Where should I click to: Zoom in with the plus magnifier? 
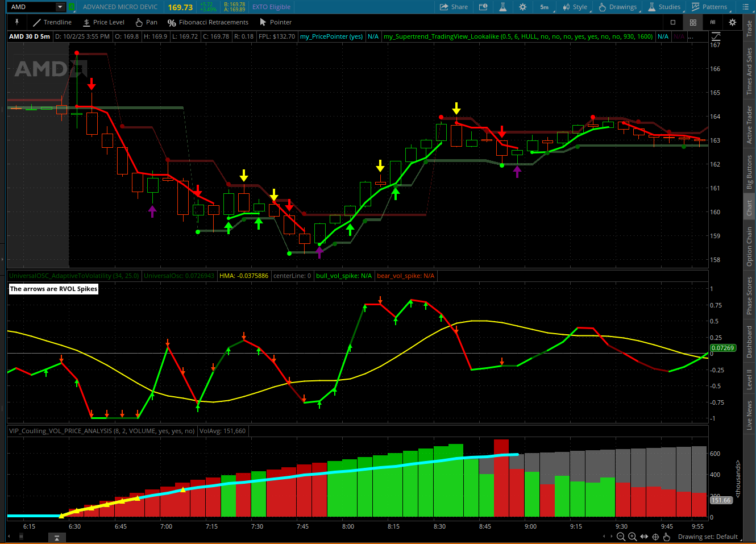point(632,537)
